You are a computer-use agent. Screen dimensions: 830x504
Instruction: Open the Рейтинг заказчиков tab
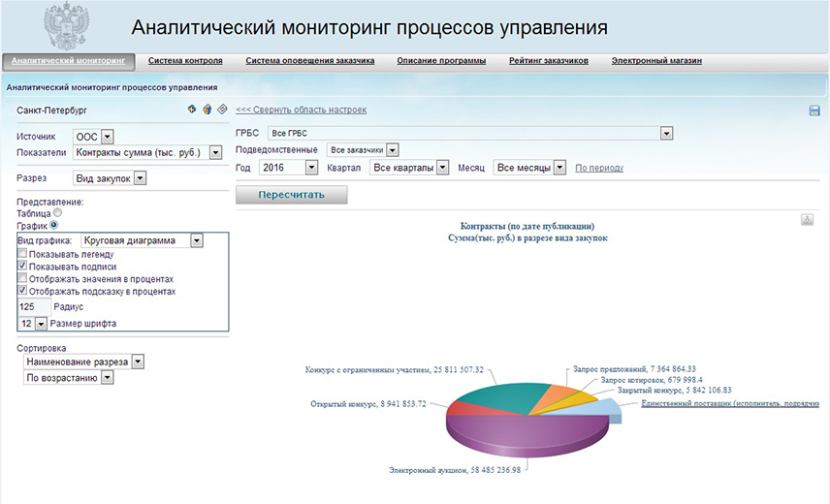(x=548, y=61)
